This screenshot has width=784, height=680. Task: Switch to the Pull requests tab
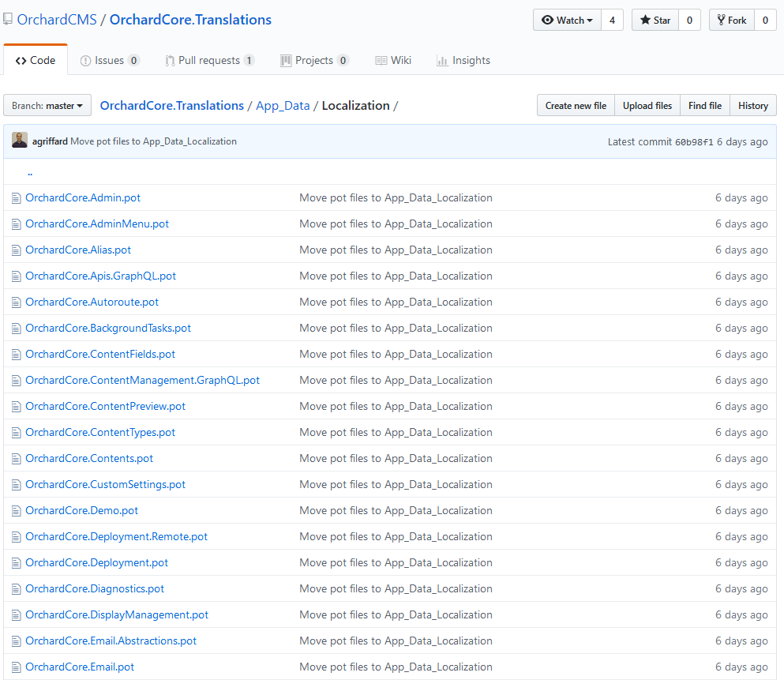210,61
